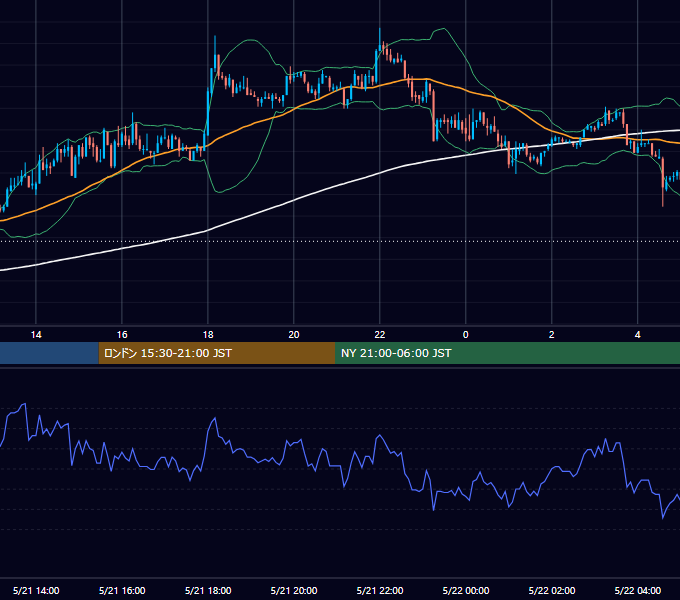680x600 pixels.
Task: Click the candlestick high at 22:00
Action: (379, 40)
